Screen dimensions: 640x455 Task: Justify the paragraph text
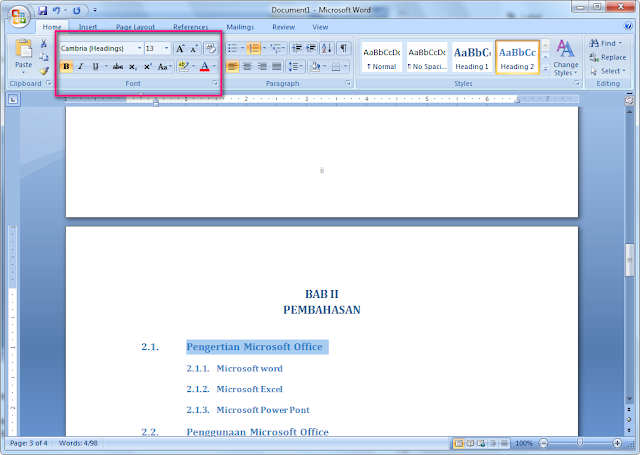pyautogui.click(x=277, y=66)
